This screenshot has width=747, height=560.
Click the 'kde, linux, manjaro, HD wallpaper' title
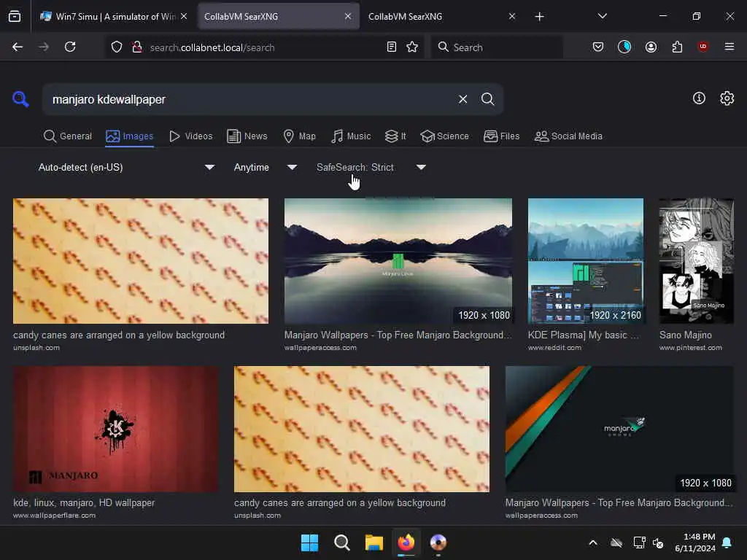pos(84,503)
